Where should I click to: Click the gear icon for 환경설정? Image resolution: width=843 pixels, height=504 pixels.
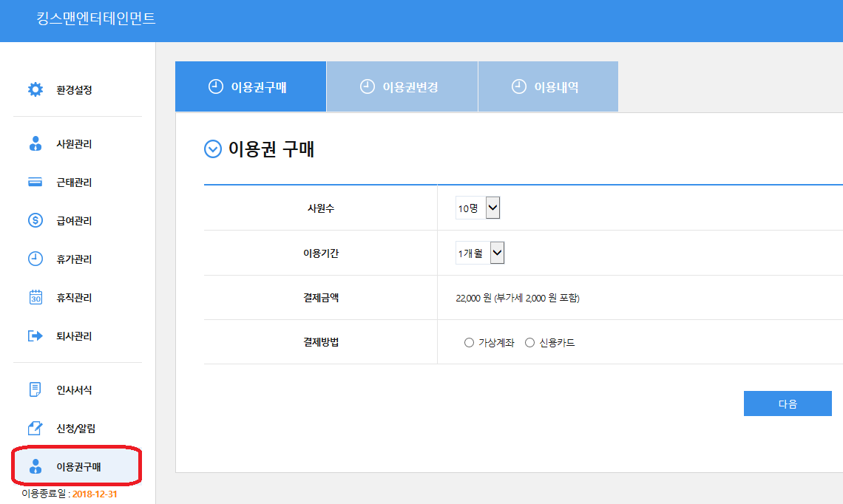(x=35, y=89)
